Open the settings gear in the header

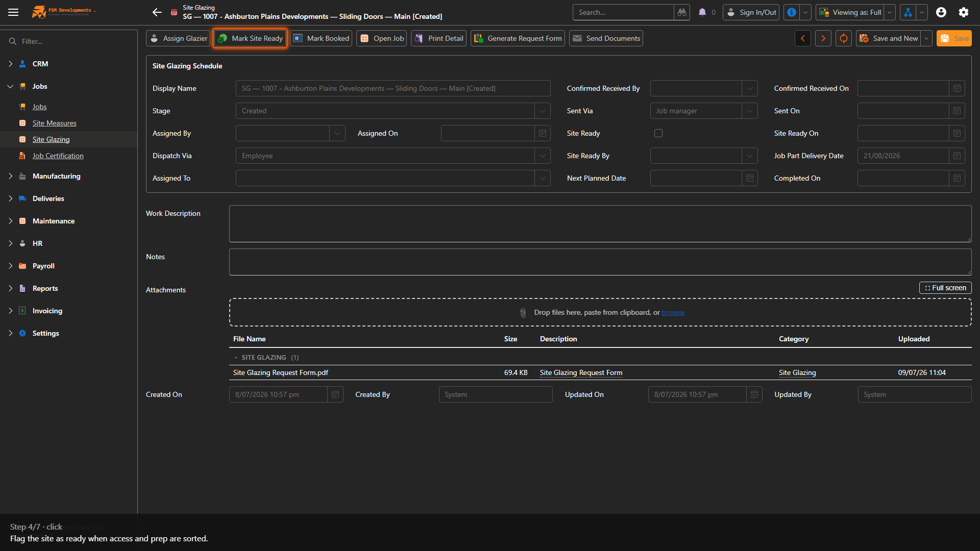coord(964,12)
